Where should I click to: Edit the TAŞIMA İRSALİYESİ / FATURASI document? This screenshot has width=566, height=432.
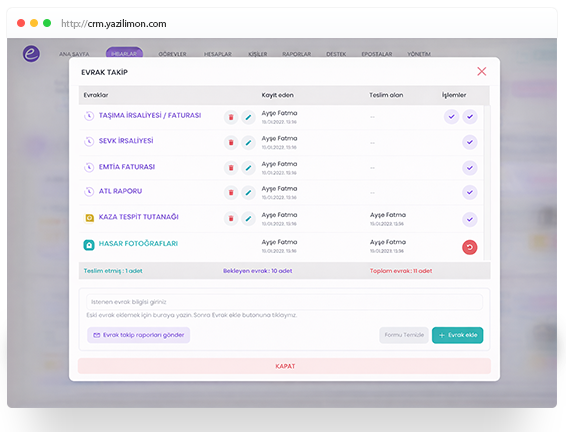click(x=248, y=117)
